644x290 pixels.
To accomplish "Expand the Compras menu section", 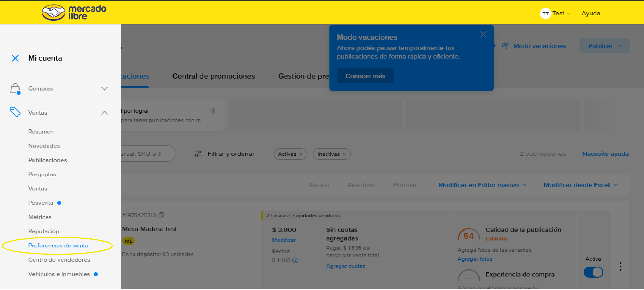I will tap(104, 88).
